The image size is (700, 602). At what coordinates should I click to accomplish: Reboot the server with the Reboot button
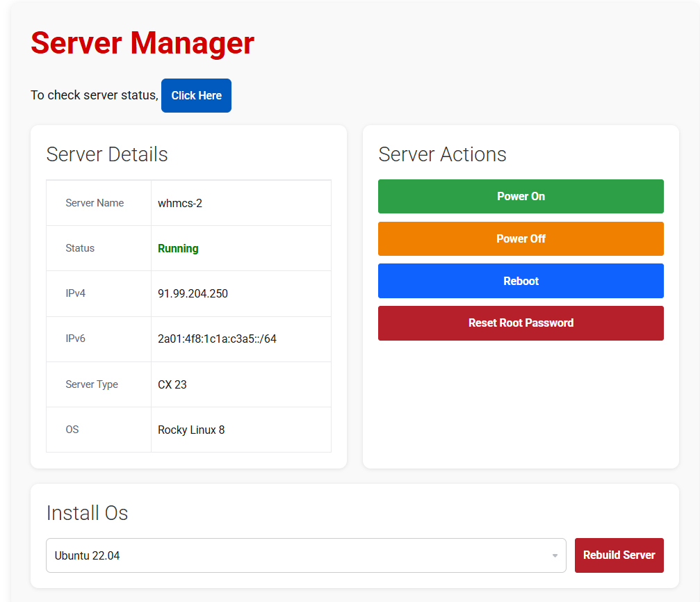click(521, 281)
